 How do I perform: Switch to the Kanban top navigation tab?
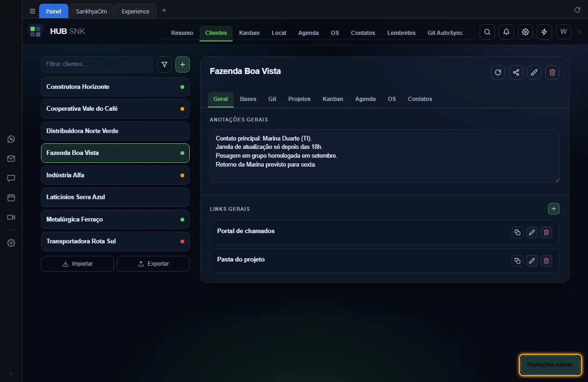[x=249, y=33]
